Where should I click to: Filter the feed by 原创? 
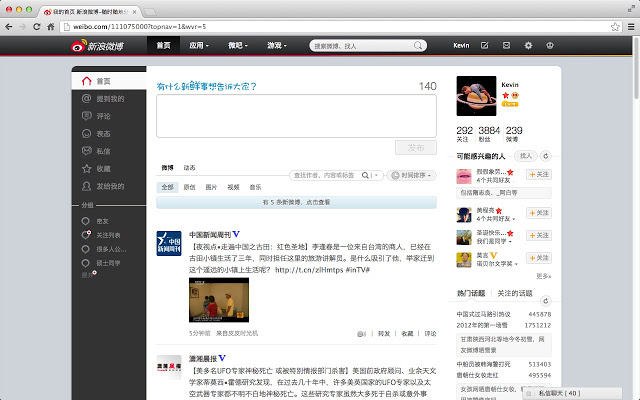pyautogui.click(x=189, y=187)
